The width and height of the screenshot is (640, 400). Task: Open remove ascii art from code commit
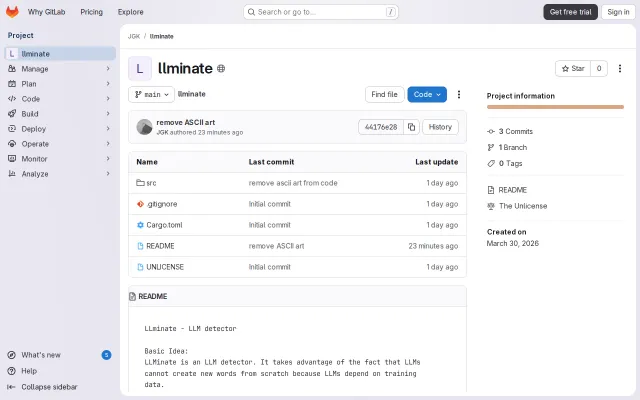pyautogui.click(x=293, y=183)
